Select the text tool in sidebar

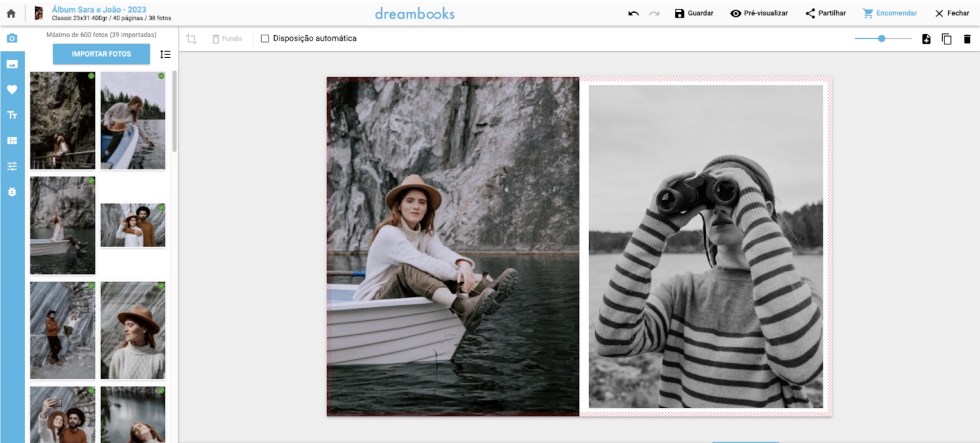12,115
